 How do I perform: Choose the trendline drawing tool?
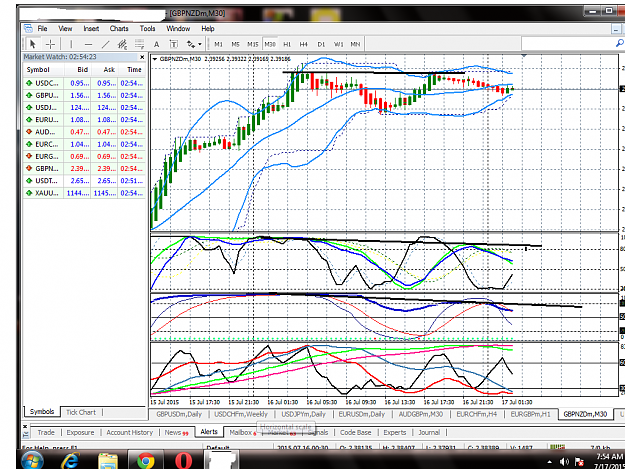tap(105, 44)
